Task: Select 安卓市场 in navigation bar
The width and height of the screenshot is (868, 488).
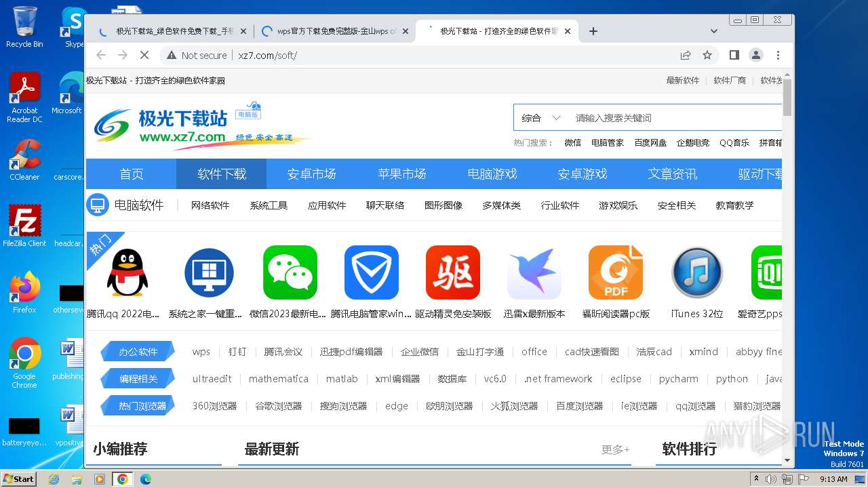Action: 312,174
